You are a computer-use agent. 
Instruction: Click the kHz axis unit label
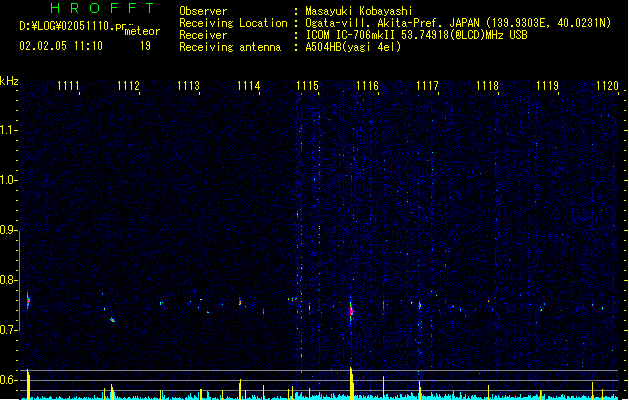pyautogui.click(x=9, y=81)
